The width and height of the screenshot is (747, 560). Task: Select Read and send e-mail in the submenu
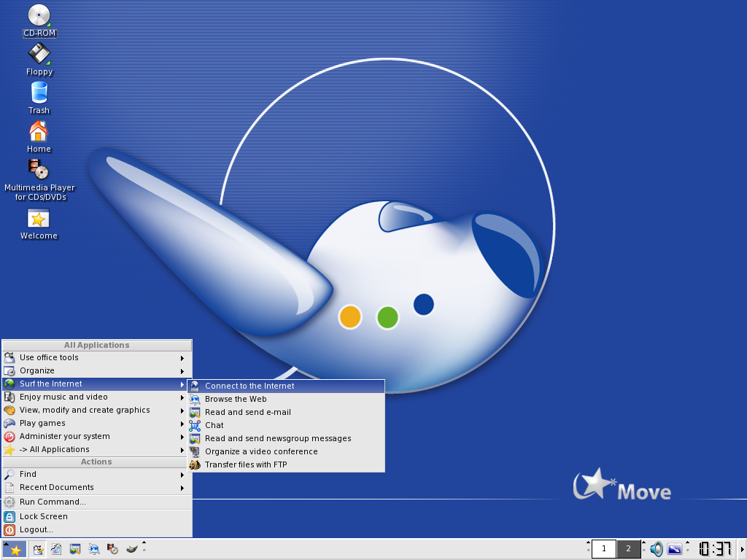(286, 413)
